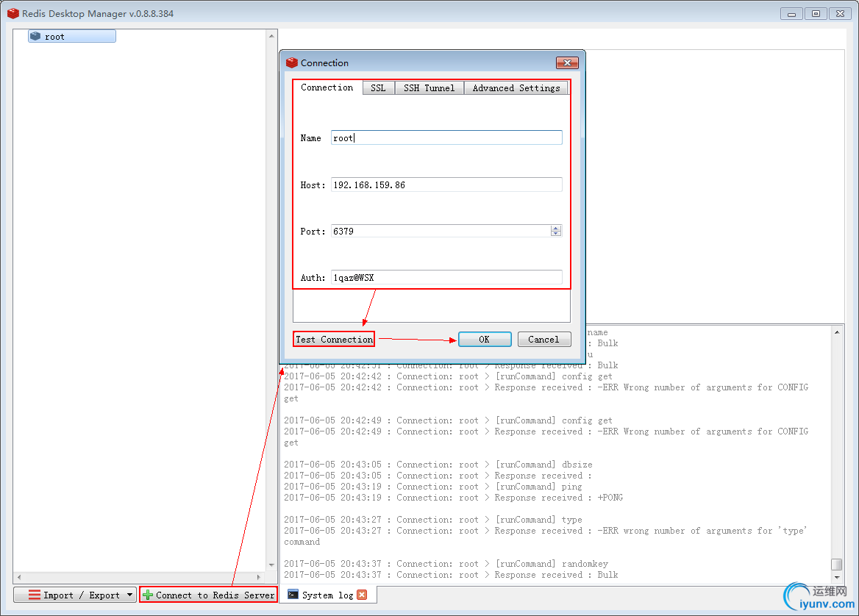The image size is (859, 616).
Task: Click left arrow of tree horizontal scrollbar
Action: (x=20, y=577)
